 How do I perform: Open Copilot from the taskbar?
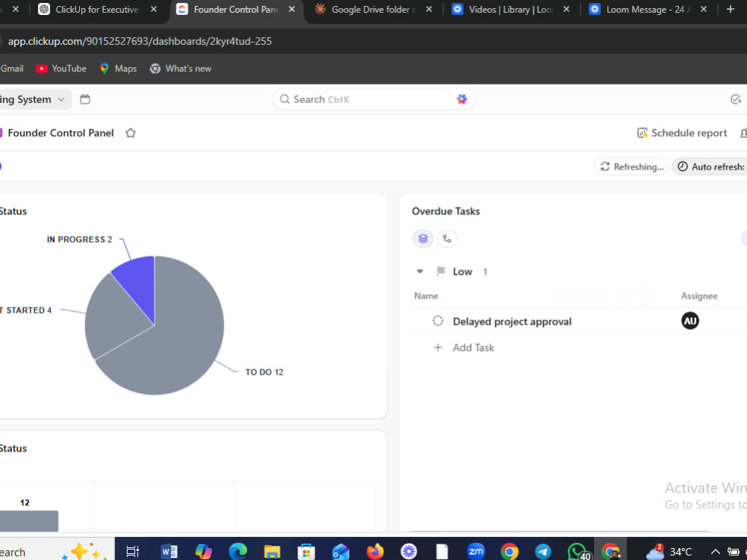[x=203, y=552]
